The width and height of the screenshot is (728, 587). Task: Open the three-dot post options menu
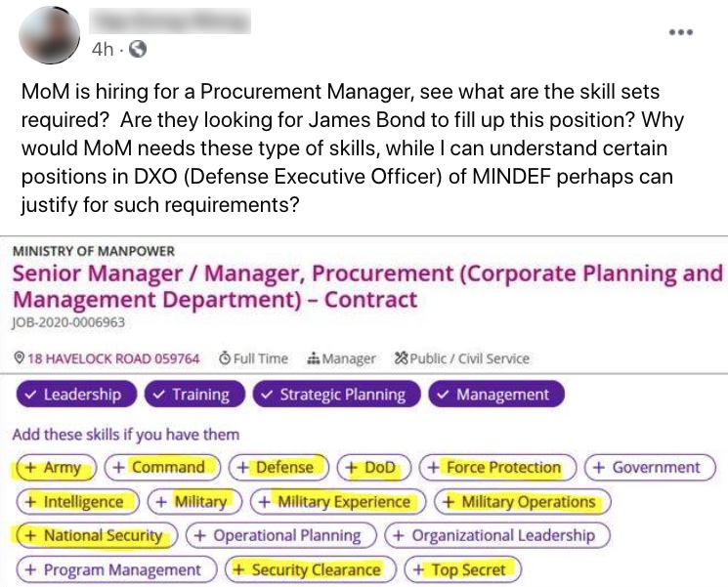point(681,32)
